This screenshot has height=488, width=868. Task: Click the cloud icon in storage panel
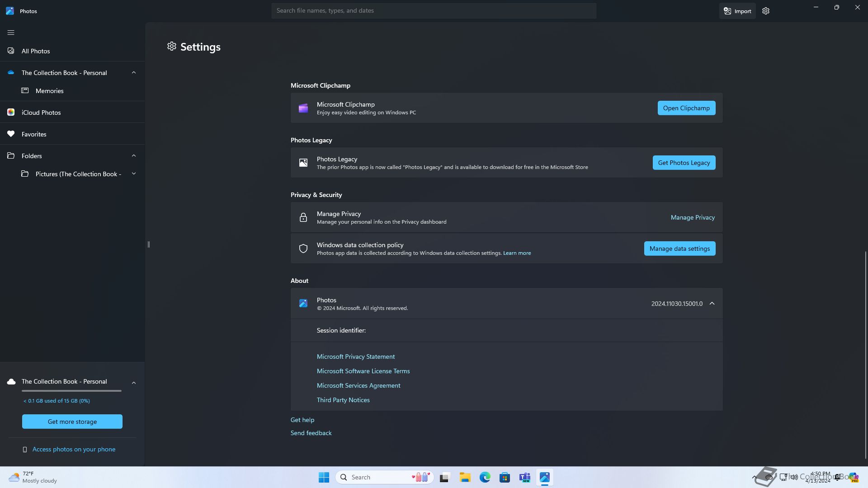pyautogui.click(x=11, y=382)
